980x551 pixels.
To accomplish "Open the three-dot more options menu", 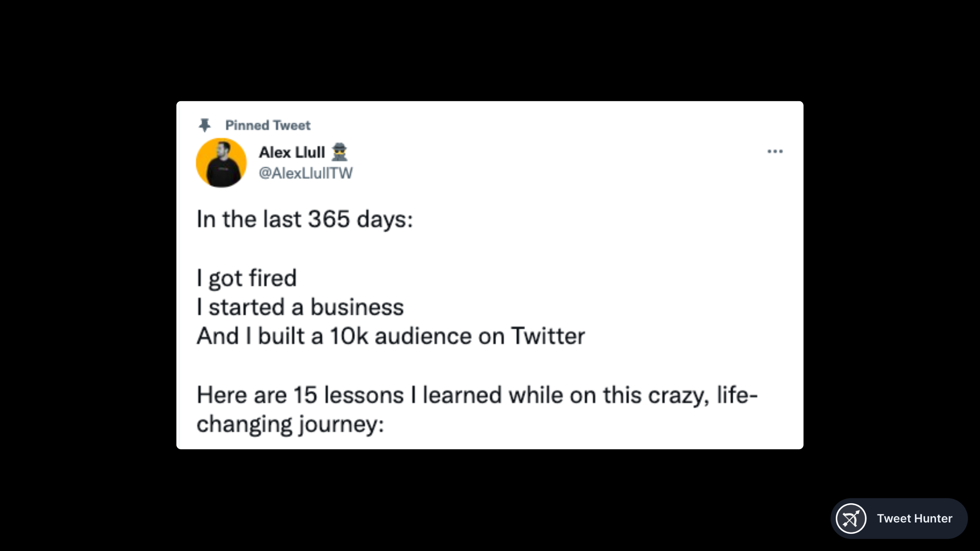I will tap(775, 151).
